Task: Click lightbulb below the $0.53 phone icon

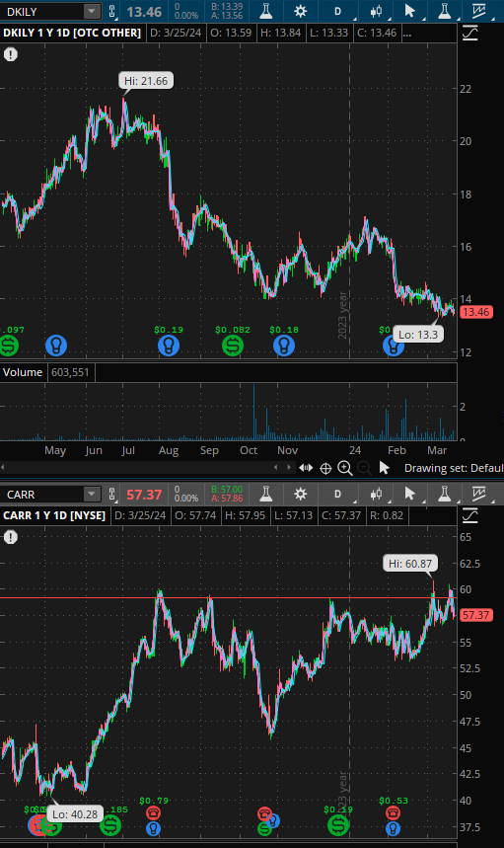Action: (393, 828)
